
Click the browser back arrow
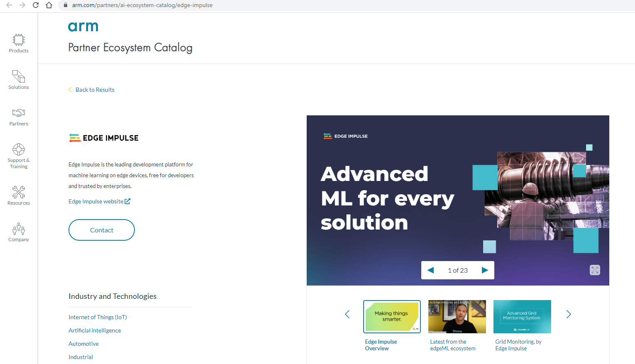pyautogui.click(x=9, y=5)
